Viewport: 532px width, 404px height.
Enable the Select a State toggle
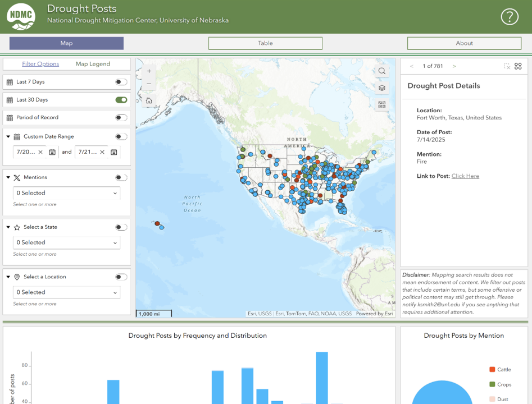(121, 227)
